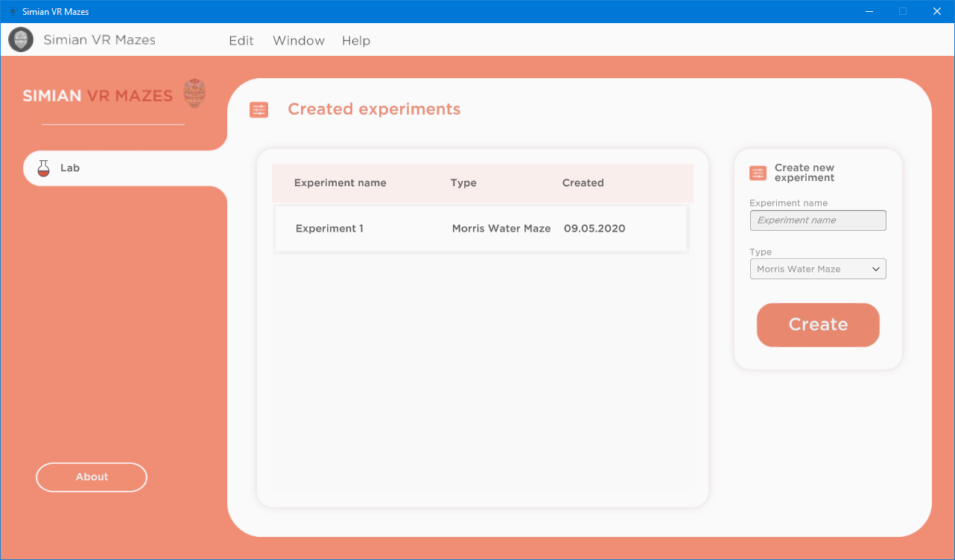Open the Window menu

click(x=298, y=41)
